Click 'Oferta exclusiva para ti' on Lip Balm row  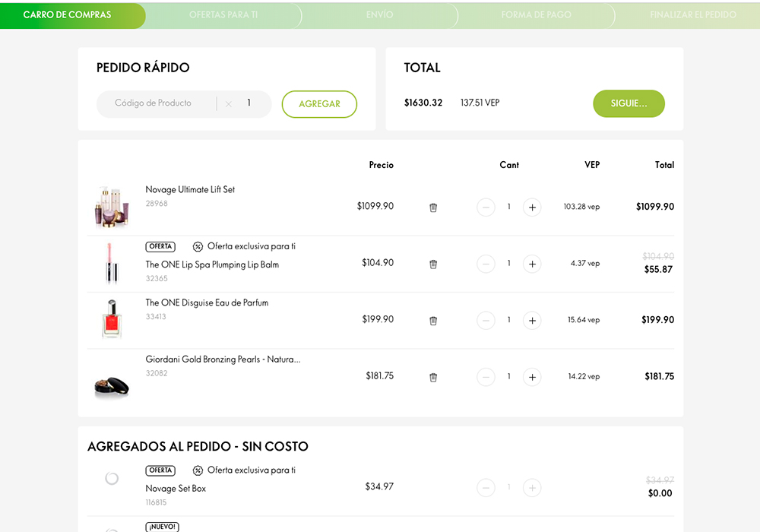[x=252, y=246]
